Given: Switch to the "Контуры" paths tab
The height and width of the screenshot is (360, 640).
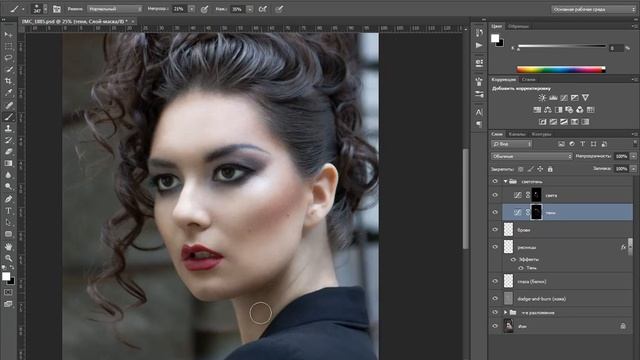Looking at the screenshot, I should pyautogui.click(x=541, y=134).
